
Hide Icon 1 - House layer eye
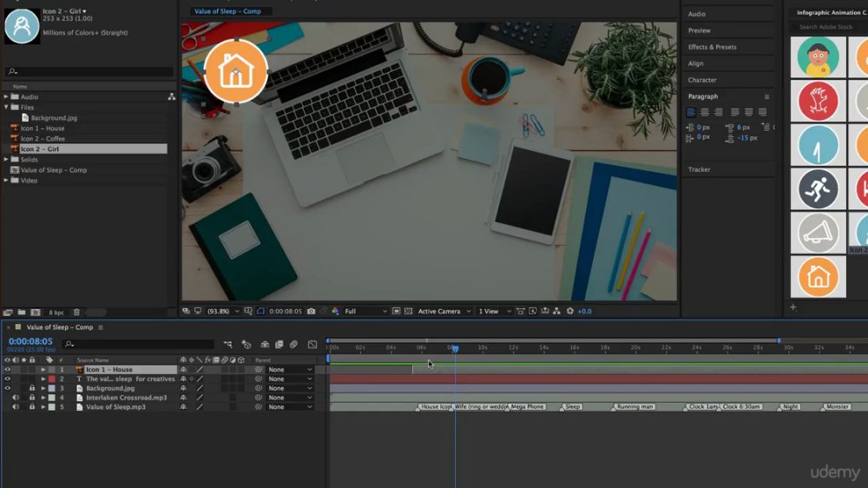[7, 369]
